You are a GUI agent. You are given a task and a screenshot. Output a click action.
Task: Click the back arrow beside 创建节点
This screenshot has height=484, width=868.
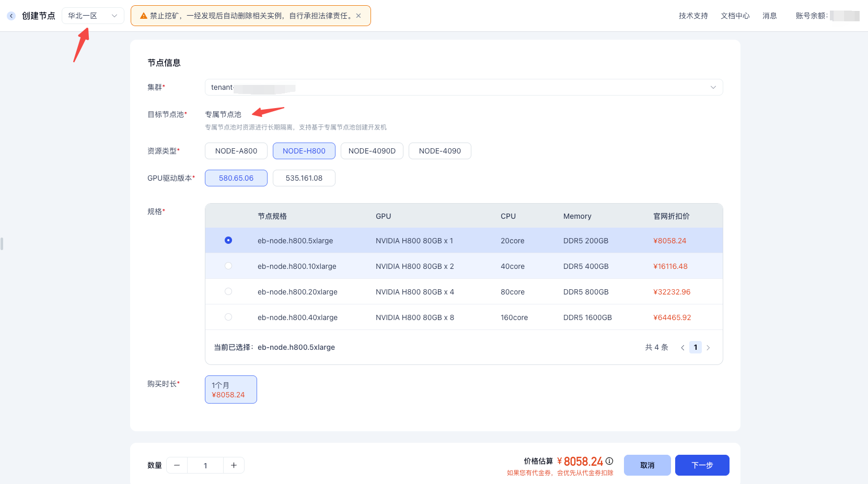11,16
